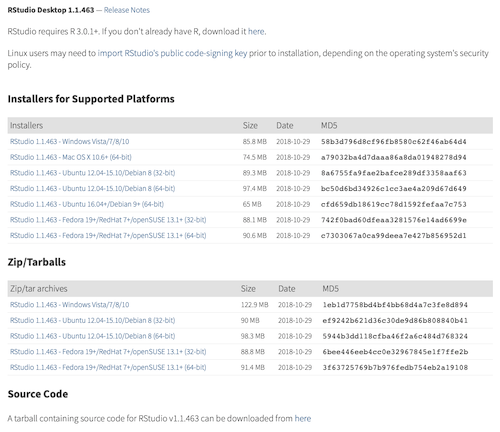Screen dimensions: 500x432
Task: Follow the 'here' link to download R
Action: click(256, 31)
